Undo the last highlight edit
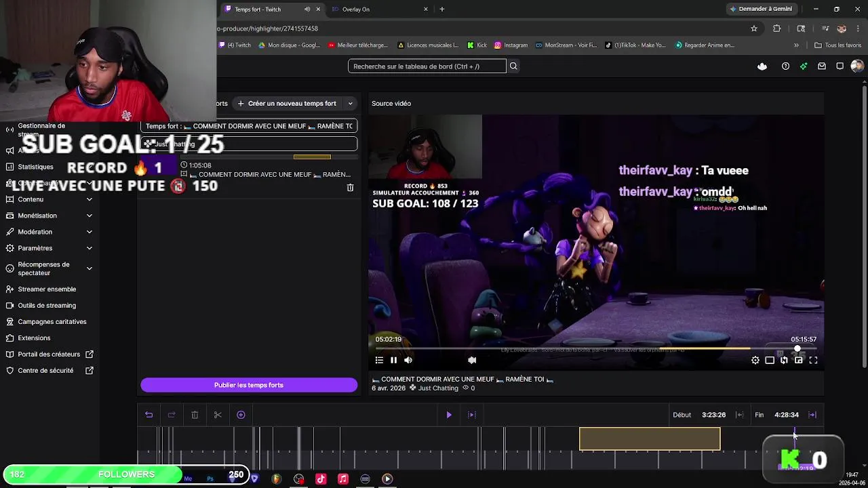868x488 pixels. click(149, 415)
